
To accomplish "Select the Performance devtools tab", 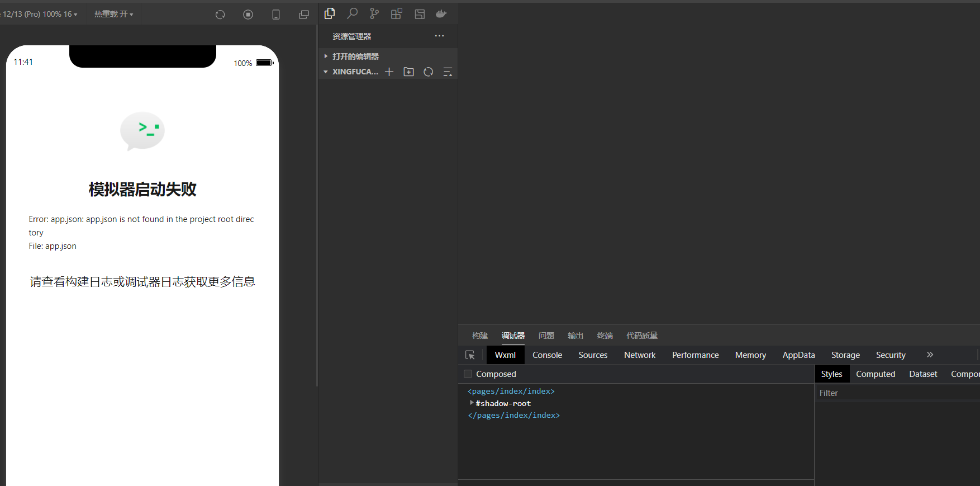I will 696,355.
